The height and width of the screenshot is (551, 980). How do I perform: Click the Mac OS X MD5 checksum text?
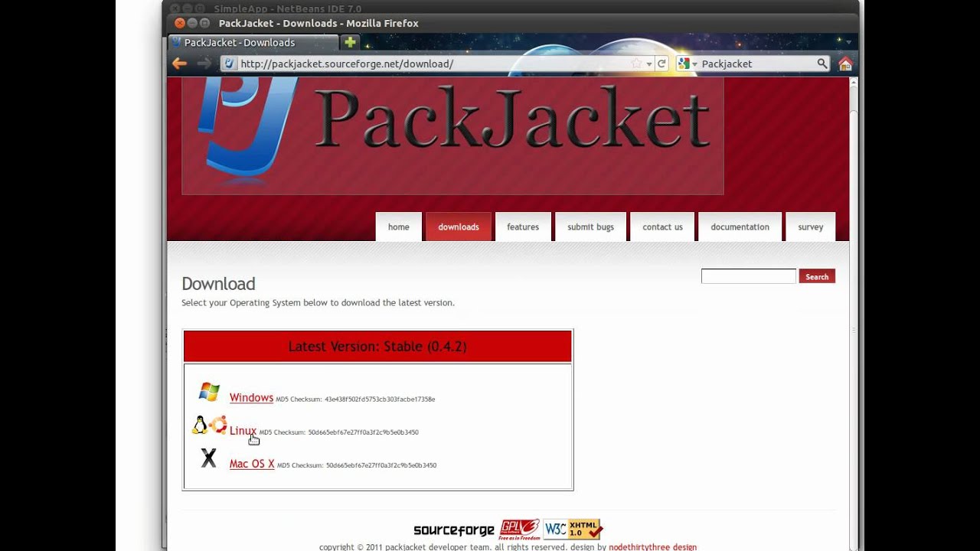pyautogui.click(x=357, y=465)
